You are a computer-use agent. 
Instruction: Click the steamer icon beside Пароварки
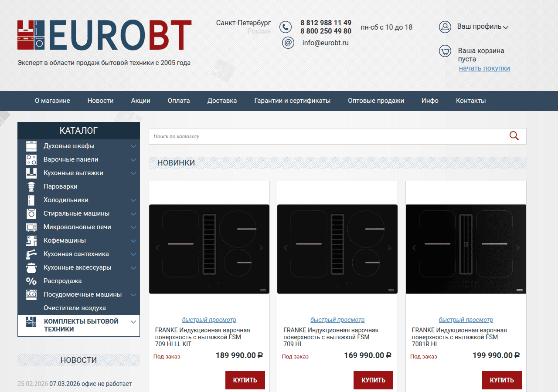(x=31, y=186)
